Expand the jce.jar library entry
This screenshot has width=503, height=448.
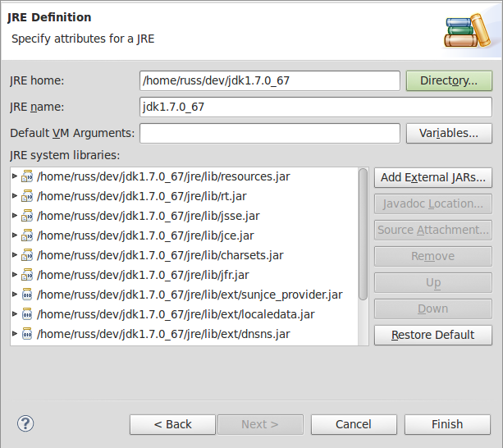tap(15, 235)
